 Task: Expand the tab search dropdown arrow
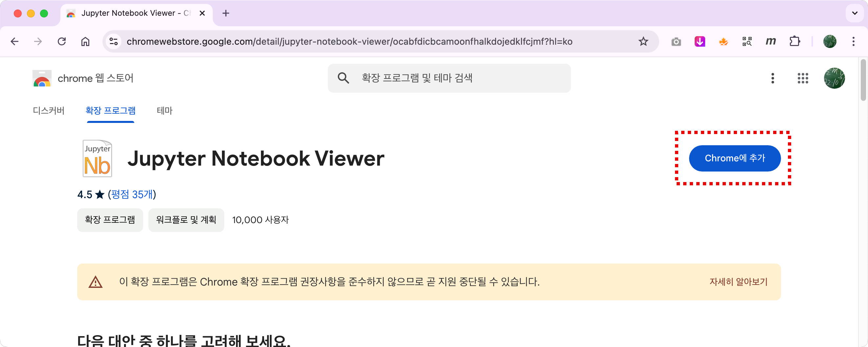[x=855, y=13]
